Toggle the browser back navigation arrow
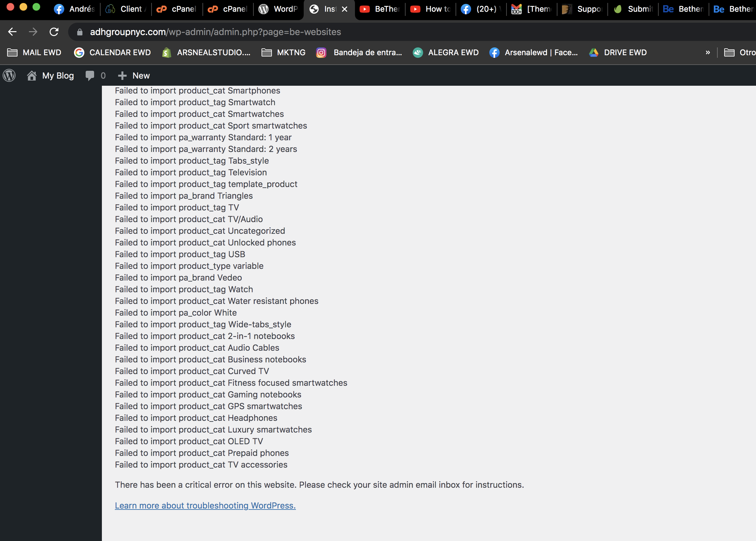Screen dimensions: 756x541 [13, 31]
